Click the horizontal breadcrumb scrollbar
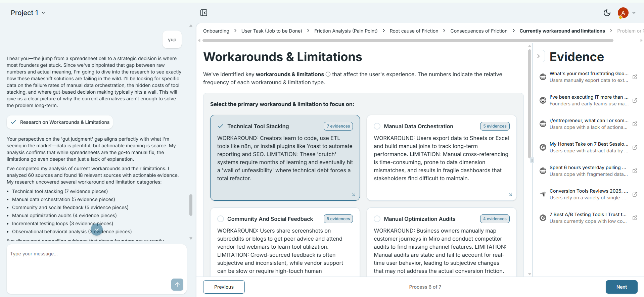 click(x=408, y=40)
